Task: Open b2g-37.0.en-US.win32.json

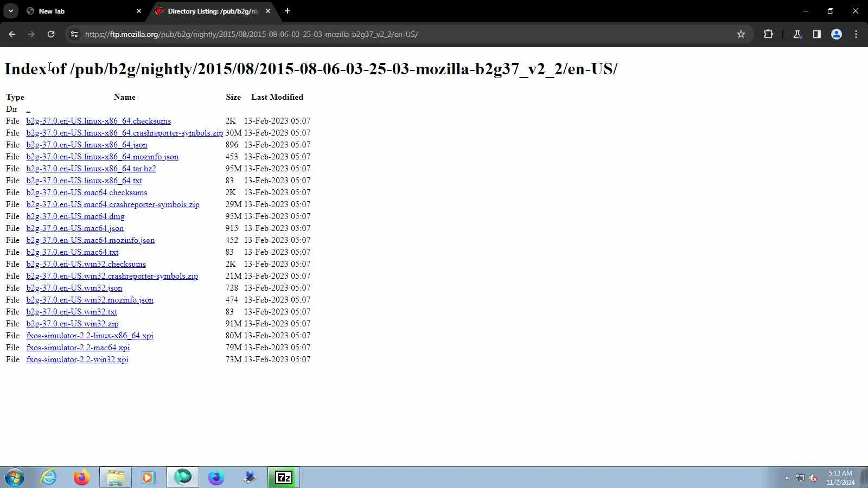Action: pyautogui.click(x=74, y=288)
